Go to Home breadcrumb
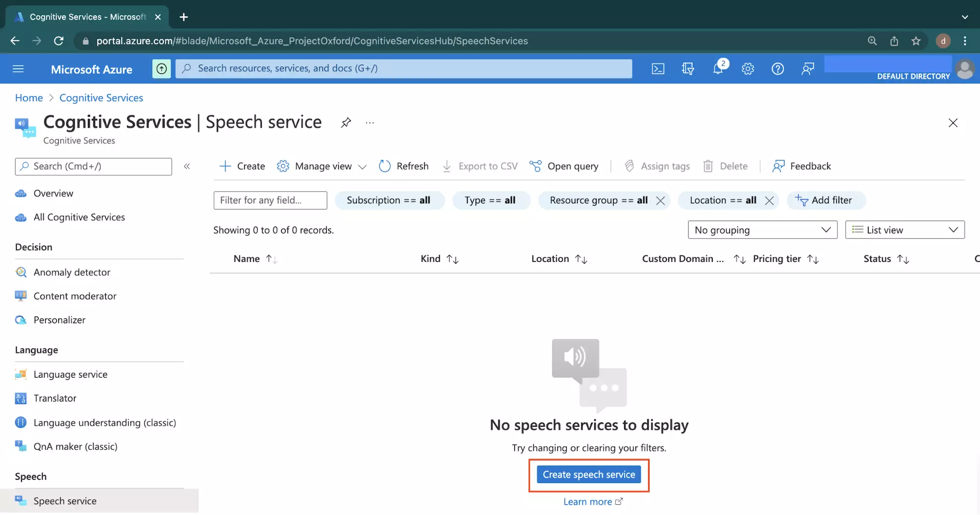Screen dimensions: 980x515 (29, 98)
